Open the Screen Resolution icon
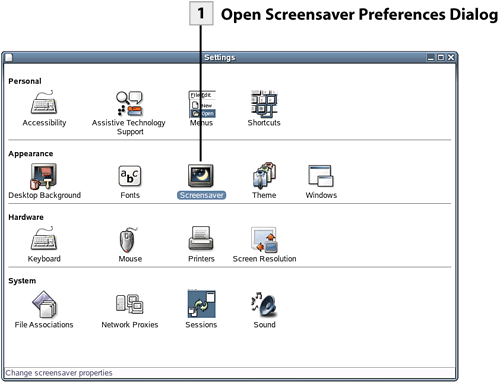 coord(264,240)
